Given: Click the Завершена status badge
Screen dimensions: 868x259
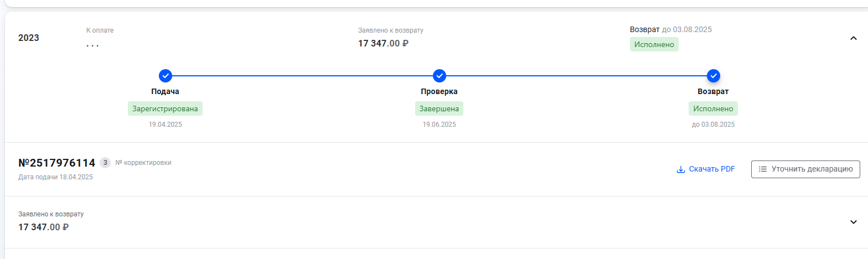Looking at the screenshot, I should point(439,108).
